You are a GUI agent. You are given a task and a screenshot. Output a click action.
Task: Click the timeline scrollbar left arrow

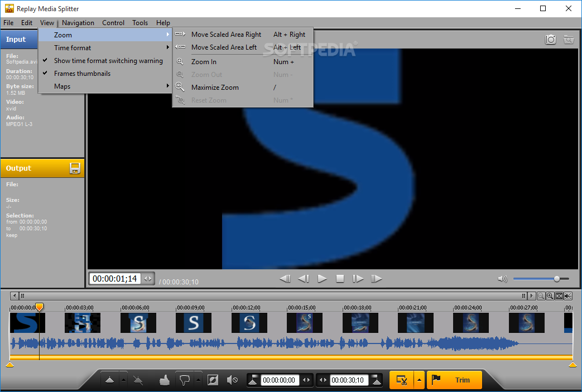pyautogui.click(x=15, y=296)
